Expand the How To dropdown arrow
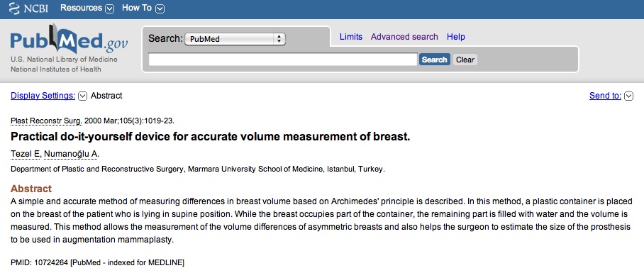Viewport: 644px width, 273px height. click(x=160, y=9)
